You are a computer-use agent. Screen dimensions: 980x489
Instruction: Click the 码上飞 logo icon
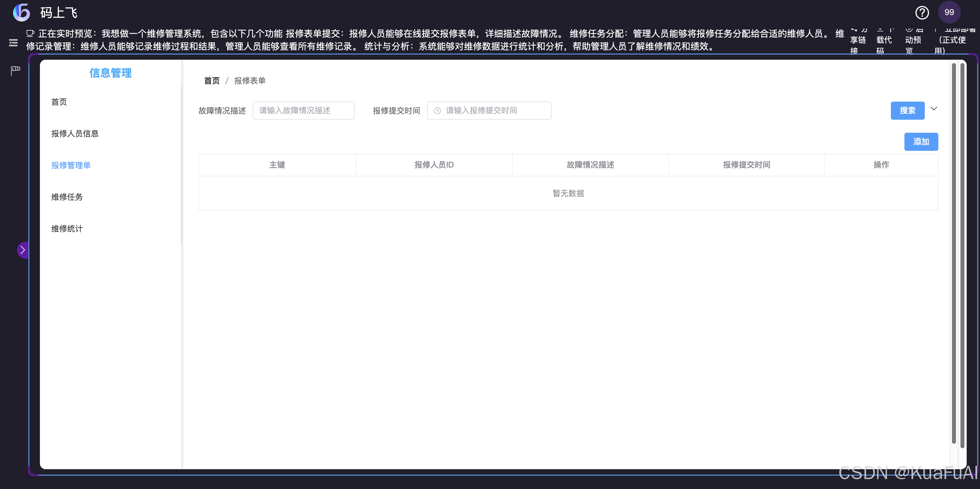click(x=22, y=12)
